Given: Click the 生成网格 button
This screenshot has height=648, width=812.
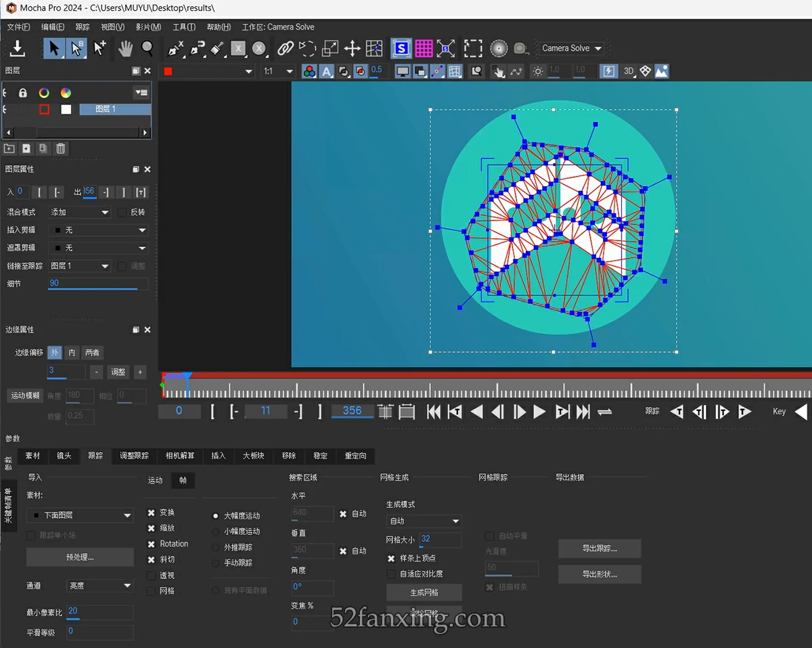Looking at the screenshot, I should (424, 592).
